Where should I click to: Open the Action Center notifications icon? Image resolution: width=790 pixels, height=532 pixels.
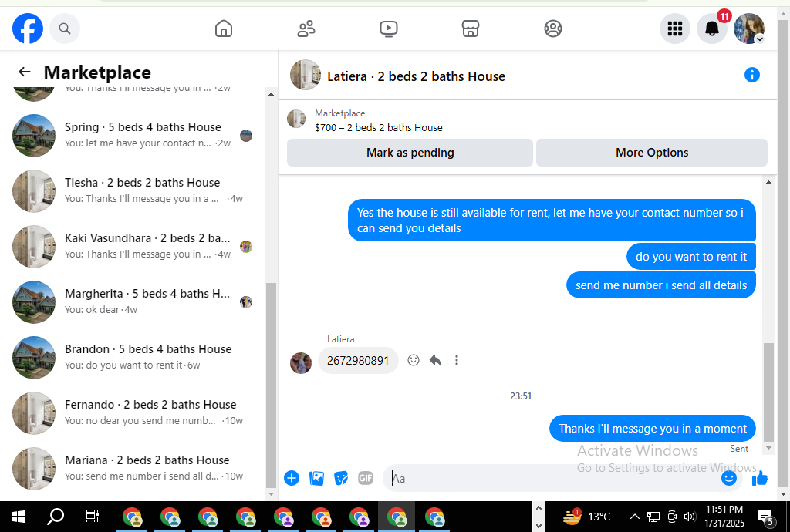coord(765,517)
